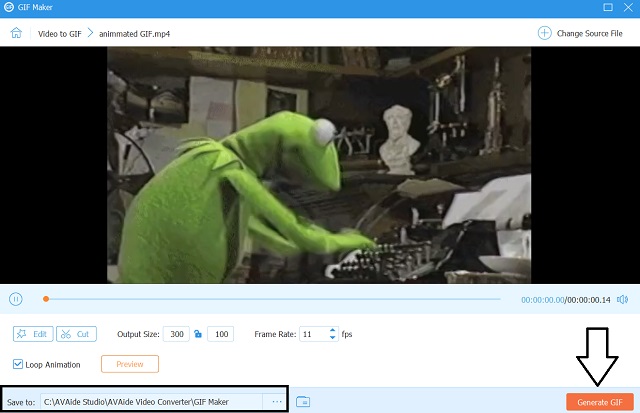Maximize the GIF Maker window
The height and width of the screenshot is (413, 640).
pyautogui.click(x=608, y=7)
